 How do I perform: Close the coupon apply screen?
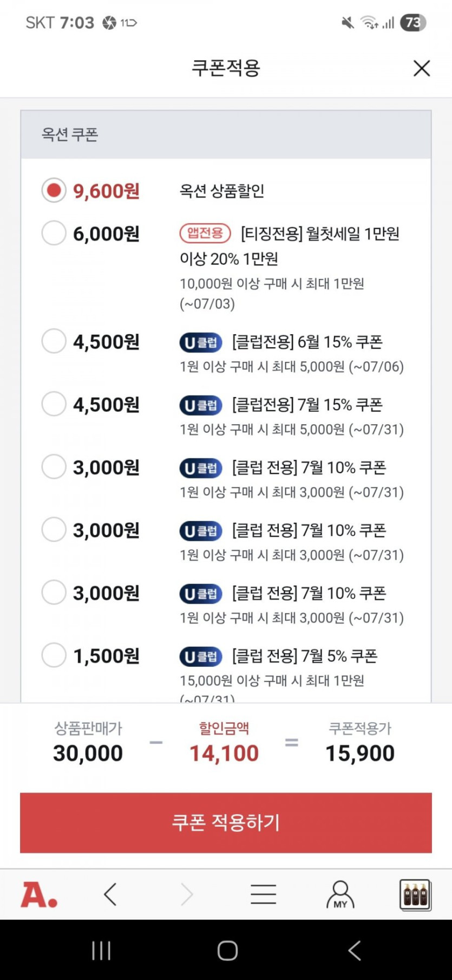[421, 68]
